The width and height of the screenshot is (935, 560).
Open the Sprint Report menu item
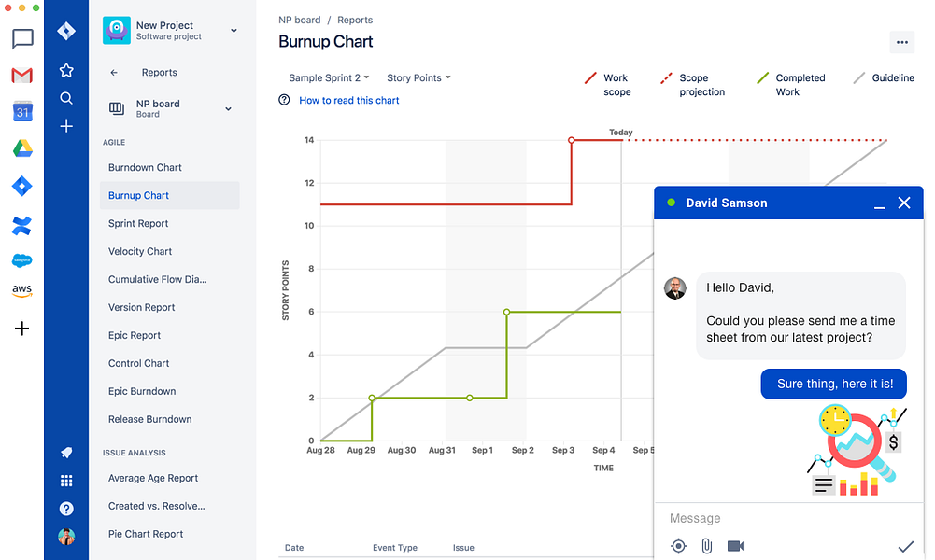[x=138, y=223]
